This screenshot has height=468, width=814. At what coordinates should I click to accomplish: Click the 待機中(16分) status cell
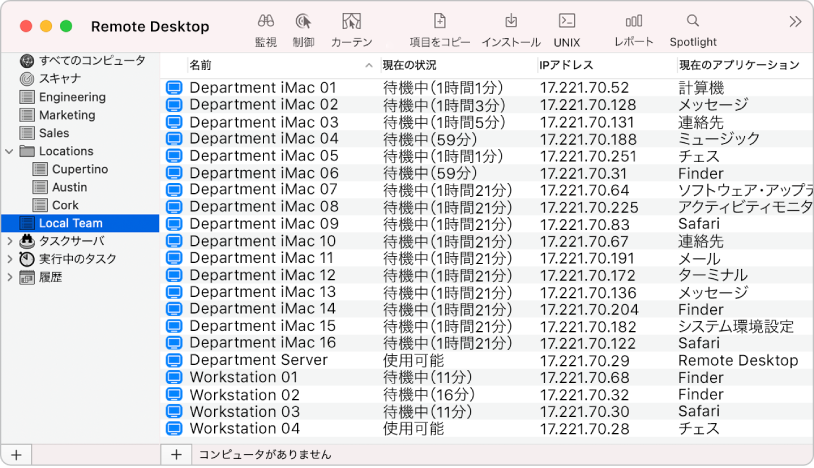coord(429,395)
